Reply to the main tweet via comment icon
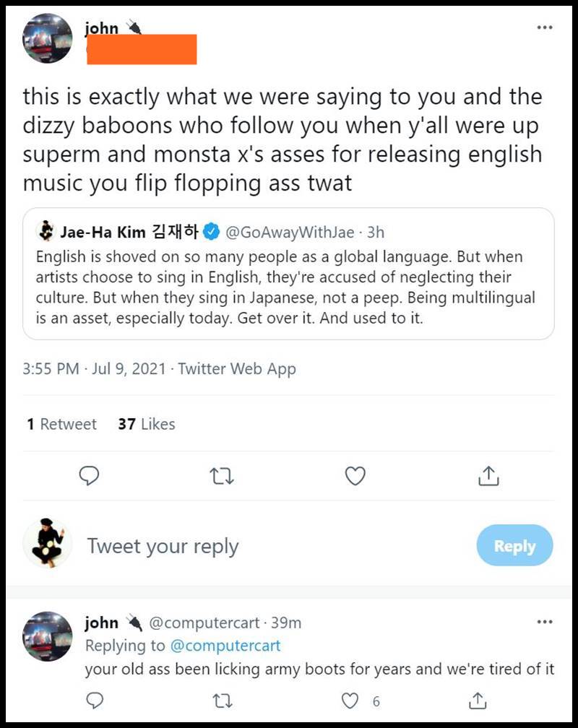This screenshot has height=728, width=578. 88,476
